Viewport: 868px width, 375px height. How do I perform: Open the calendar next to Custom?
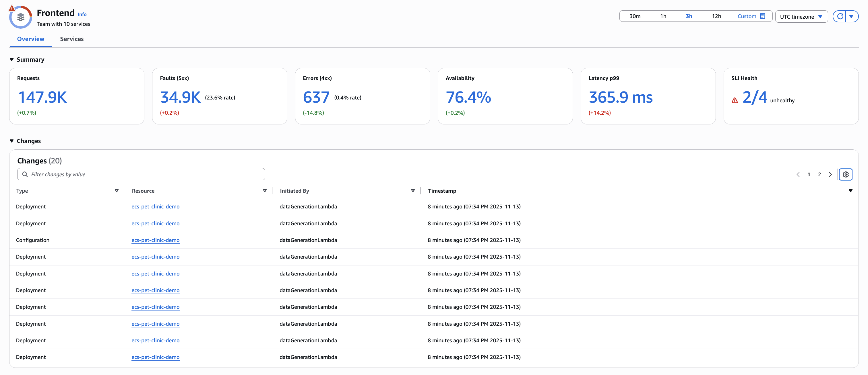click(762, 16)
